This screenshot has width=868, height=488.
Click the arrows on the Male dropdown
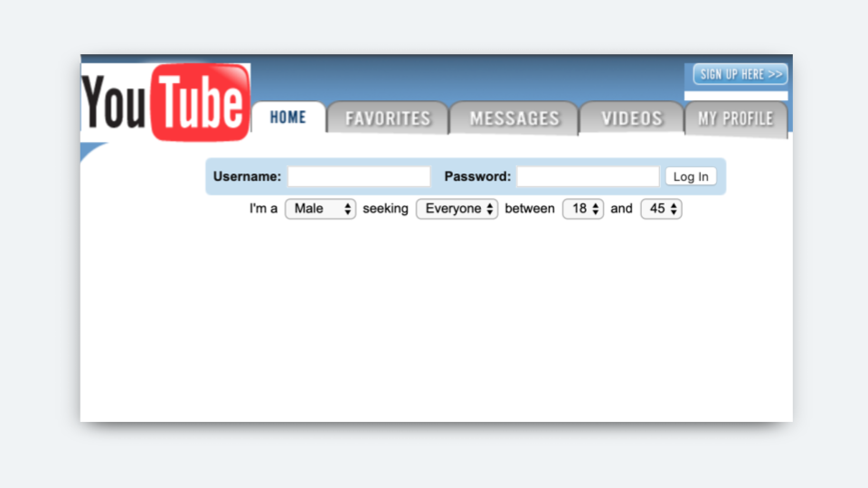point(347,209)
